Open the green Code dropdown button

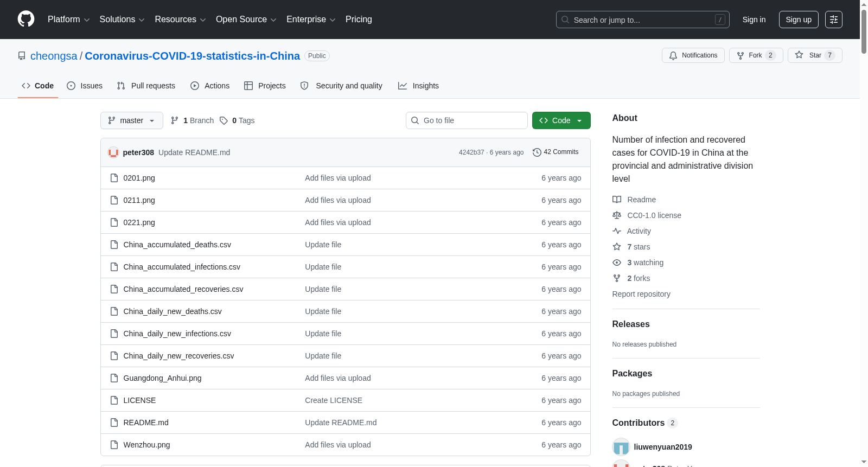click(561, 120)
